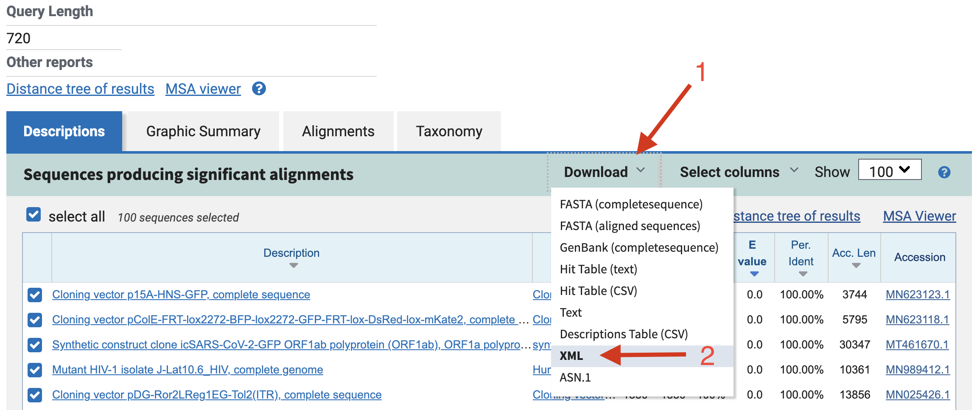
Task: Sort by E value arrow
Action: coord(754,274)
